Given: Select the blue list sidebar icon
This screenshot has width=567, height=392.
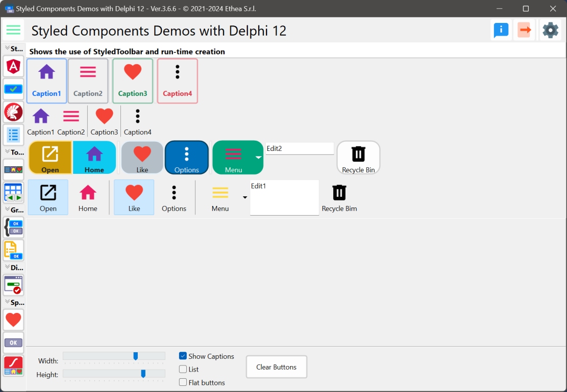Looking at the screenshot, I should tap(13, 135).
